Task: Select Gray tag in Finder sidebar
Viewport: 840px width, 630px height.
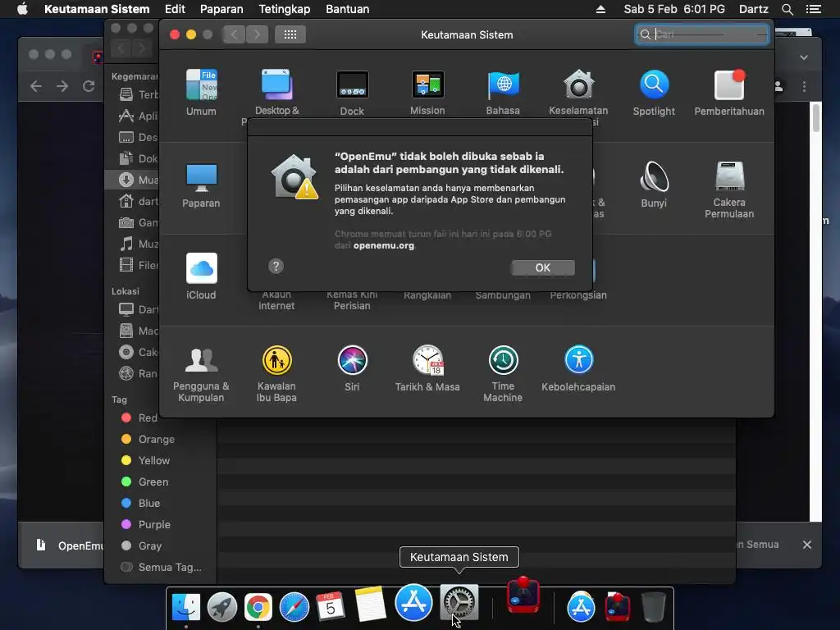Action: (x=141, y=546)
